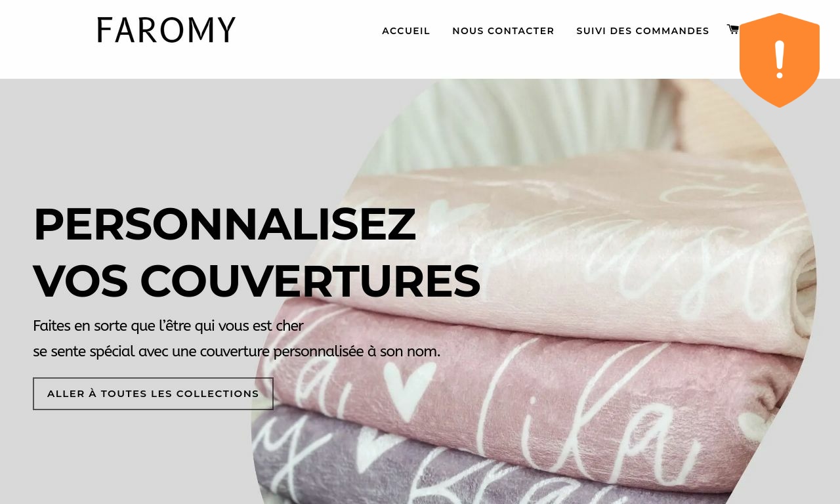Image resolution: width=840 pixels, height=504 pixels.
Task: Click the empty white header space beside FAROMY
Action: pos(308,39)
